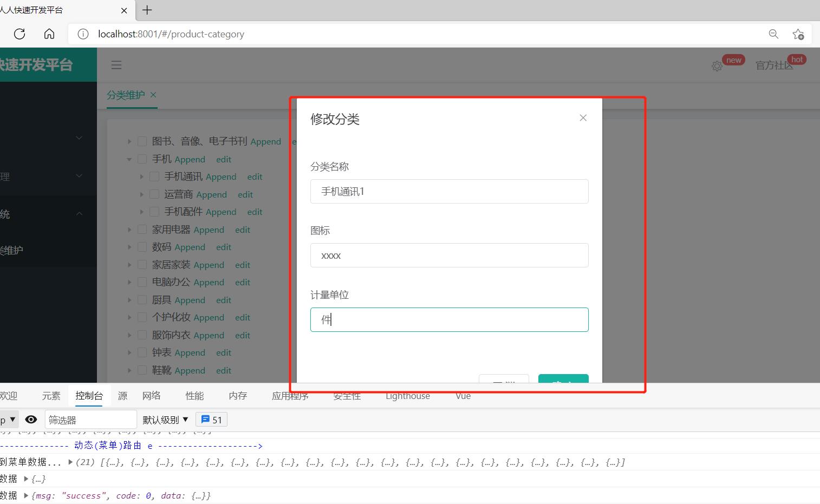Collapse the 手机 tree node

pyautogui.click(x=129, y=159)
